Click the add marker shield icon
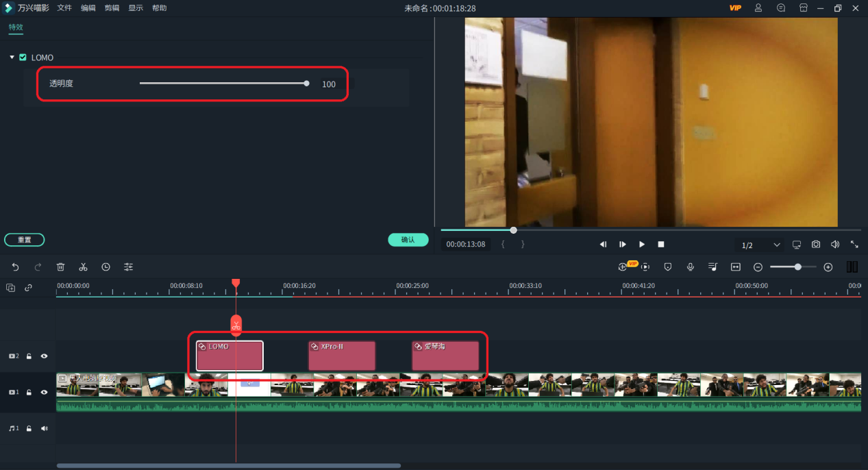This screenshot has width=868, height=470. click(x=668, y=267)
